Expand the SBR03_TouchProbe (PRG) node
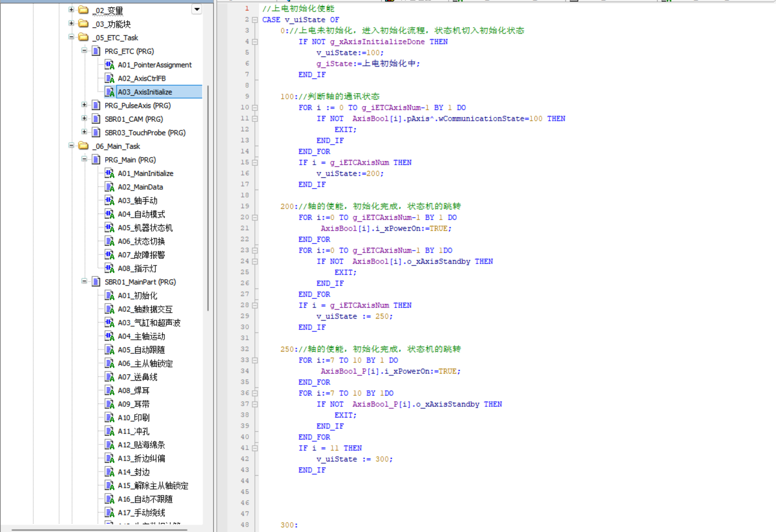This screenshot has width=776, height=532. coord(84,132)
